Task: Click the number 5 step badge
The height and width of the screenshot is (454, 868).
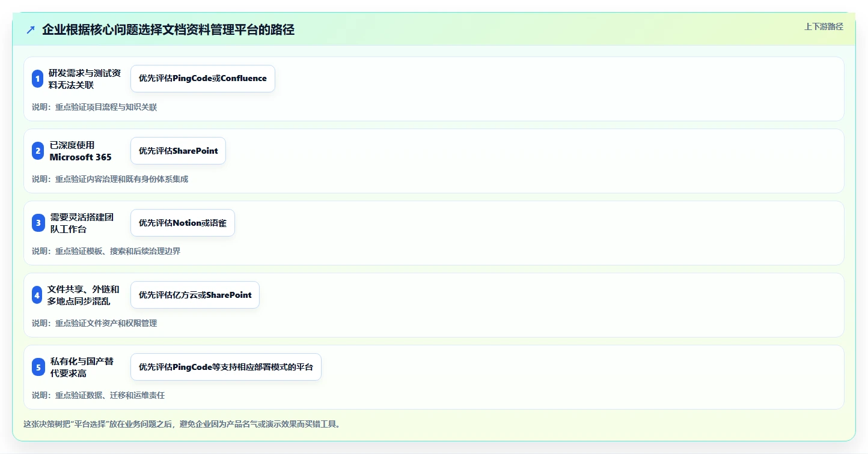Action: (x=38, y=367)
